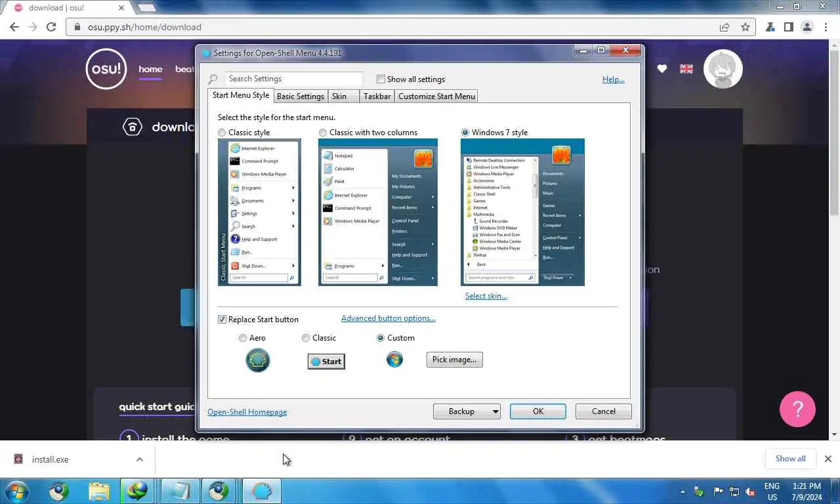
Task: Click the Open-Shell shell icon in taskbar
Action: (262, 491)
